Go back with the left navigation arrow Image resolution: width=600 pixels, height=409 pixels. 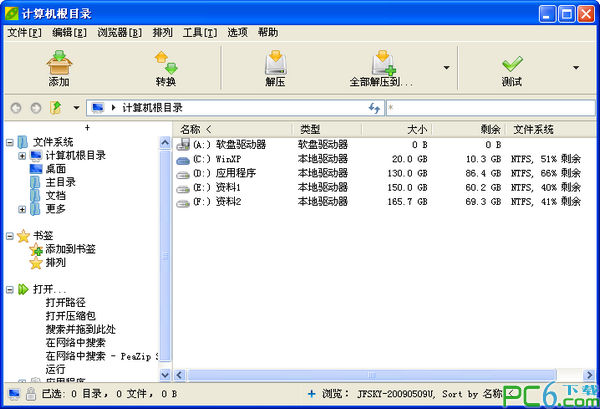click(x=16, y=108)
